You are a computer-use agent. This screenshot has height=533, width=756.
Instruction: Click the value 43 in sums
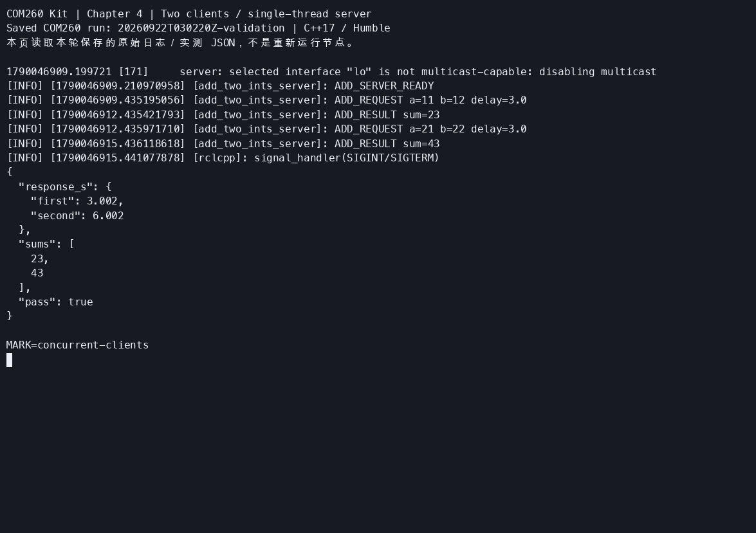click(x=37, y=273)
